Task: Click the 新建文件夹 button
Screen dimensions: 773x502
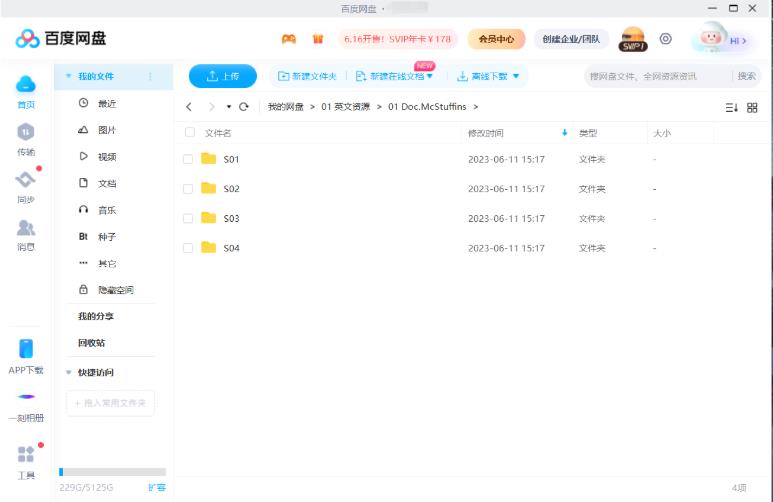Action: [307, 76]
